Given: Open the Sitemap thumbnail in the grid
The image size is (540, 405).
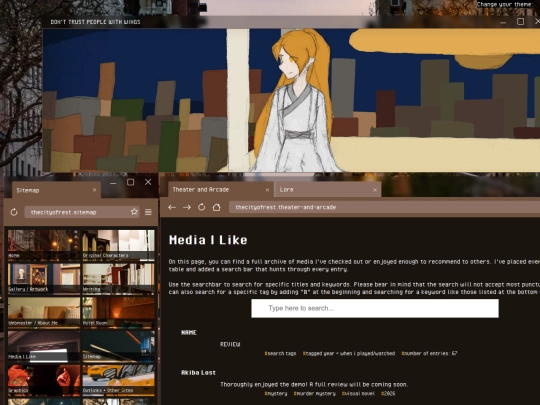Looking at the screenshot, I should tap(118, 346).
